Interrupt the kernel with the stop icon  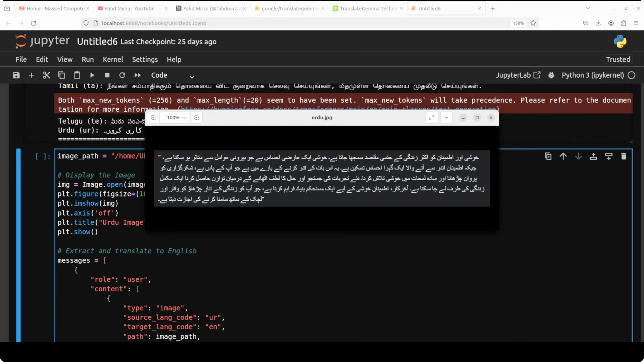[x=107, y=75]
